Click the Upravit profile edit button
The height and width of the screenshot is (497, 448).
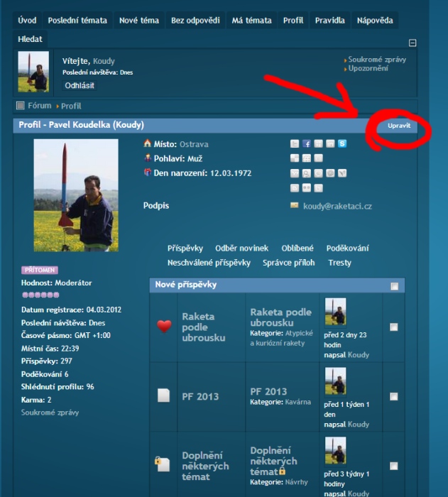pos(398,126)
